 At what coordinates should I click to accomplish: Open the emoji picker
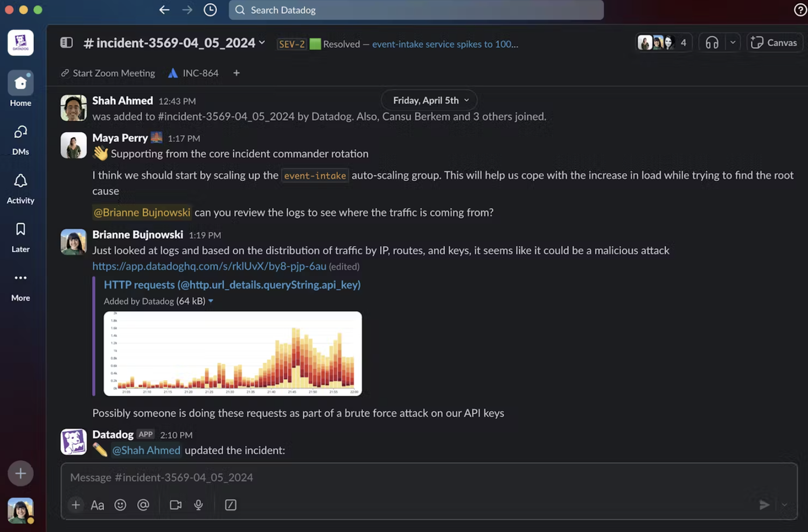point(120,505)
